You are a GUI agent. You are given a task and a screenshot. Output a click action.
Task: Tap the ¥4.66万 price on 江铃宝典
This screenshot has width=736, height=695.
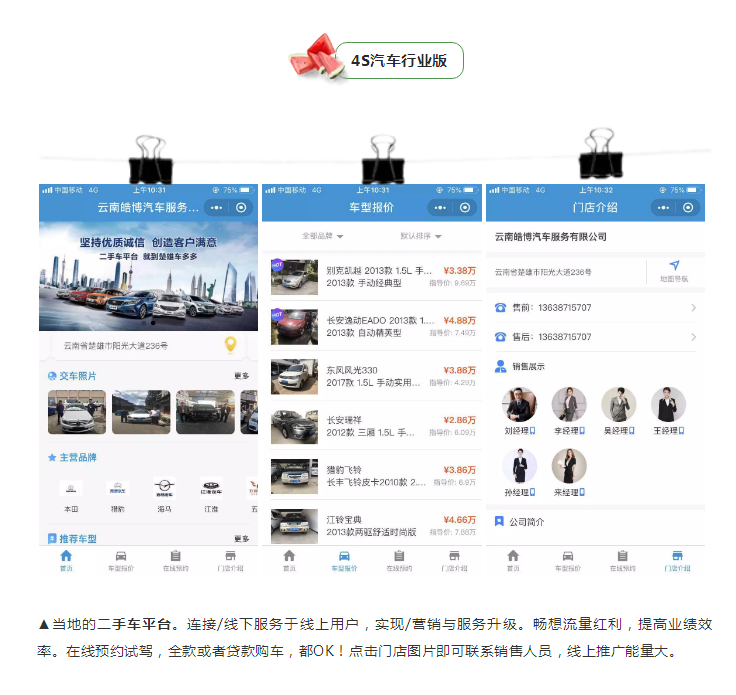[x=460, y=520]
